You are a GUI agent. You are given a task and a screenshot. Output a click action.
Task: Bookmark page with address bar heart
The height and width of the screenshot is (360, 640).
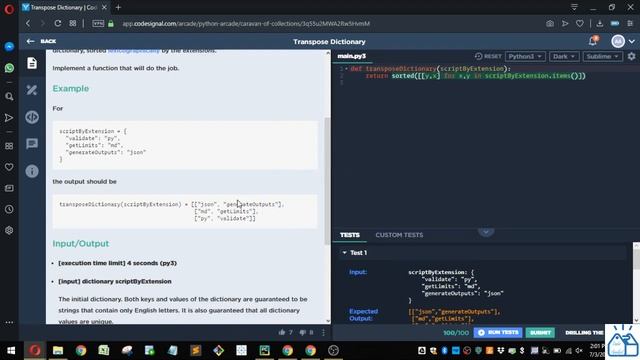click(x=580, y=24)
